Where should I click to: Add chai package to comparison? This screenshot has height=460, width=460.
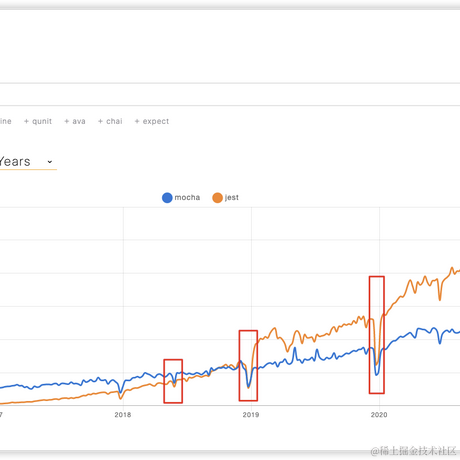click(x=110, y=121)
